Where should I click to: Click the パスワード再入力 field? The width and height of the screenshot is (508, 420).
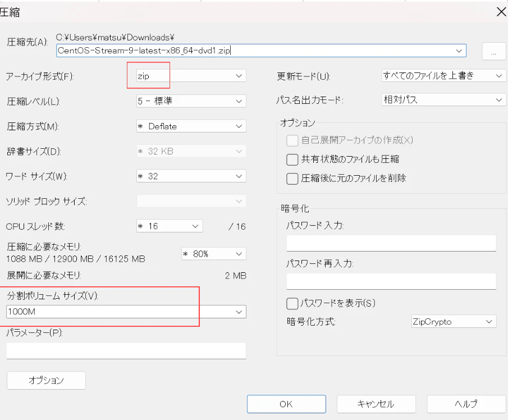(391, 281)
